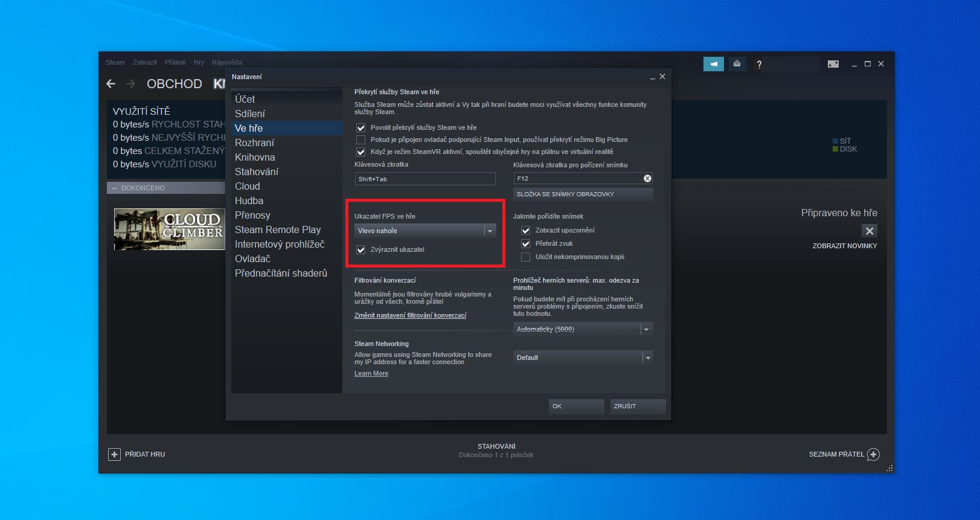
Task: Go to the OBCHOD section
Action: [x=175, y=84]
